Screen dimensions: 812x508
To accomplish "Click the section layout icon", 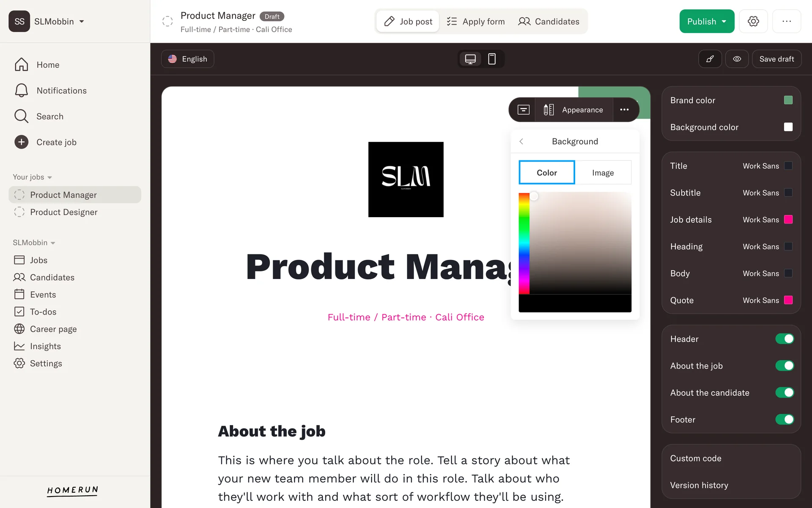I will (x=523, y=110).
